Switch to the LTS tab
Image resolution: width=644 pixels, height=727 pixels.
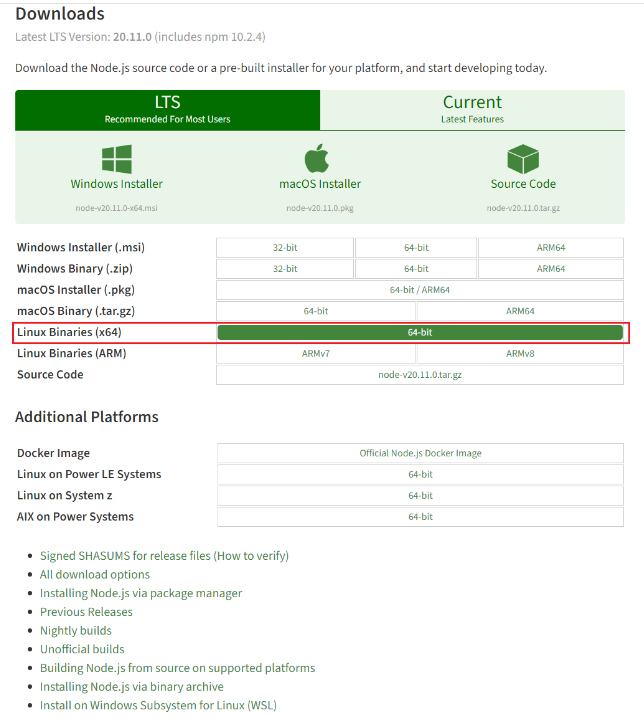(x=167, y=110)
